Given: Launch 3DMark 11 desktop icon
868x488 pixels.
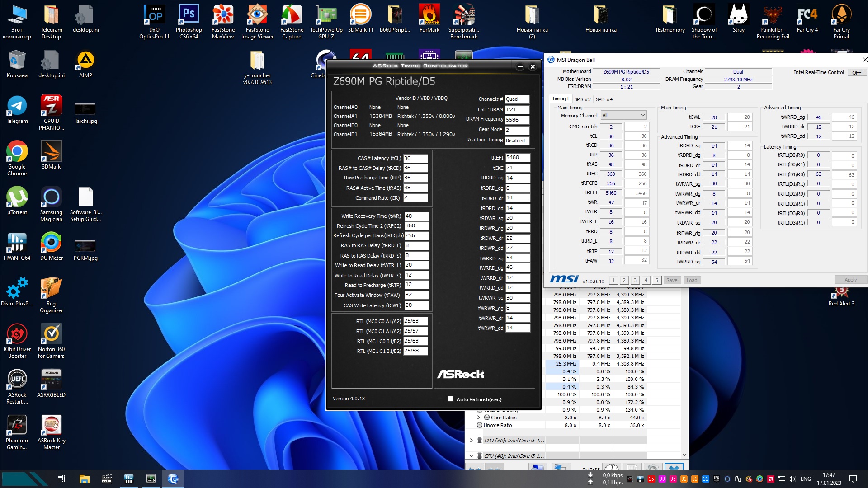Looking at the screenshot, I should (x=360, y=18).
